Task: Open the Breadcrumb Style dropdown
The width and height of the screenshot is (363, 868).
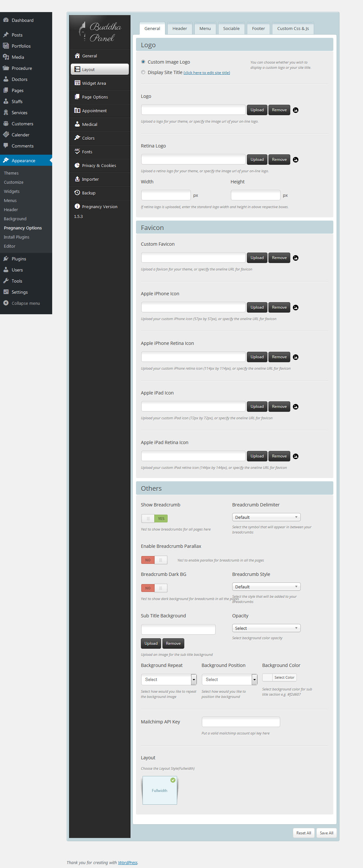Action: click(266, 586)
